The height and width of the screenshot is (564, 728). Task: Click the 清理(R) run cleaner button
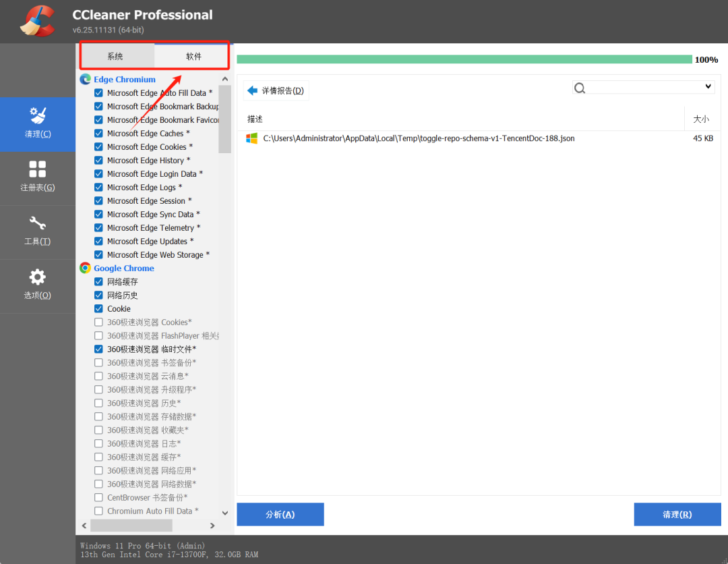click(x=677, y=514)
